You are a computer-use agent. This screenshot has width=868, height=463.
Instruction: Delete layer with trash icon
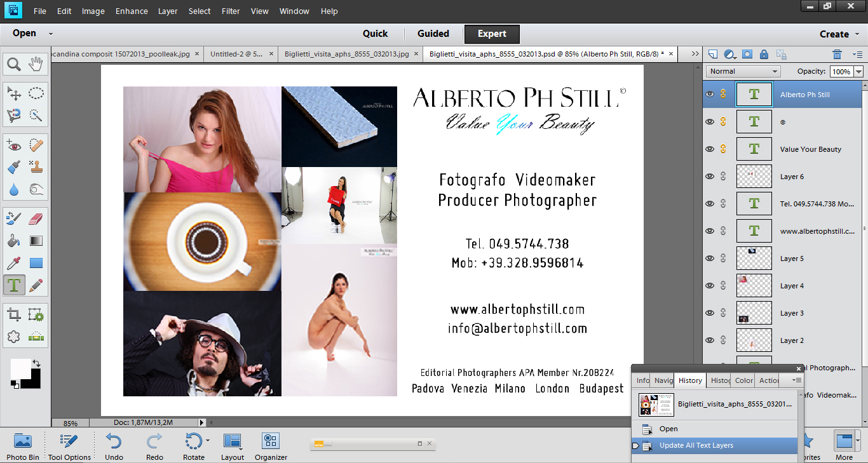837,55
